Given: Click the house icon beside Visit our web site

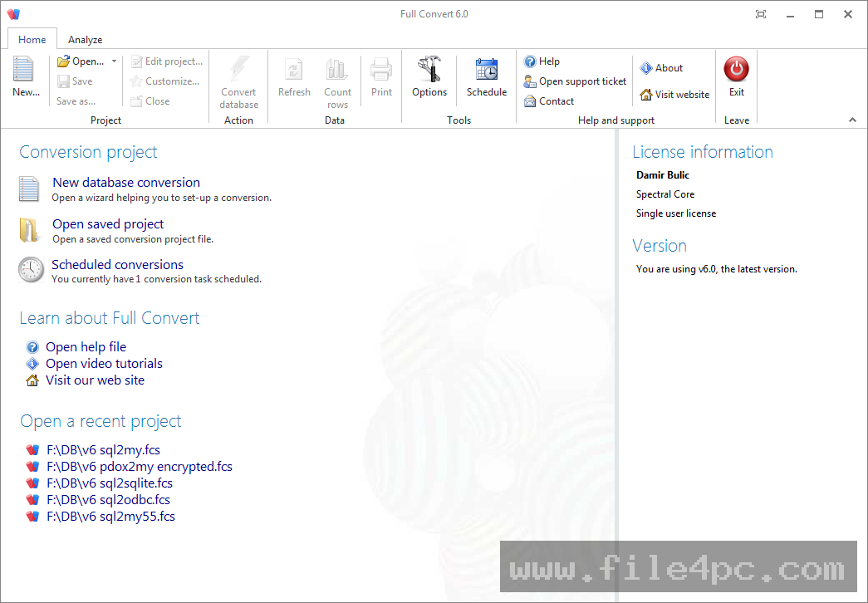Looking at the screenshot, I should [32, 380].
